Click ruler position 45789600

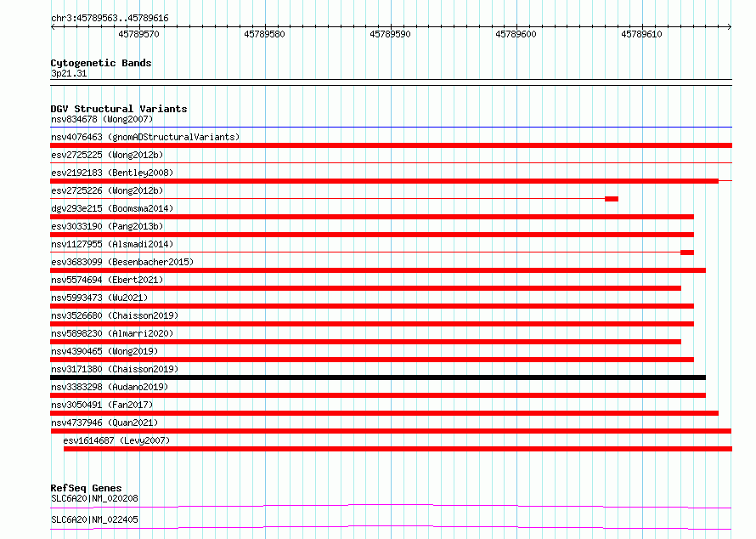(516, 34)
